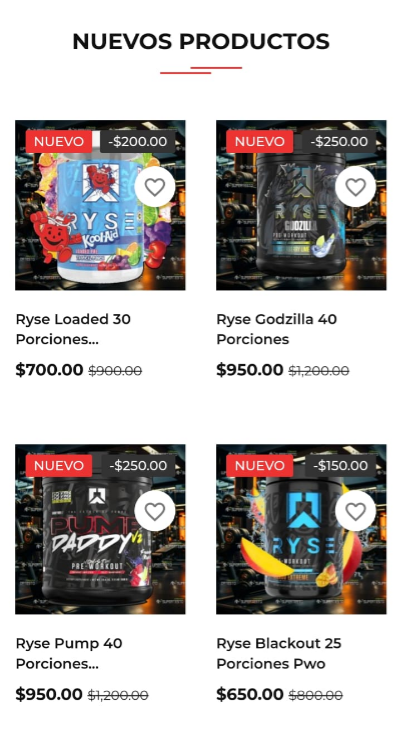View the Ryse Blackout mango product image

[x=301, y=529]
